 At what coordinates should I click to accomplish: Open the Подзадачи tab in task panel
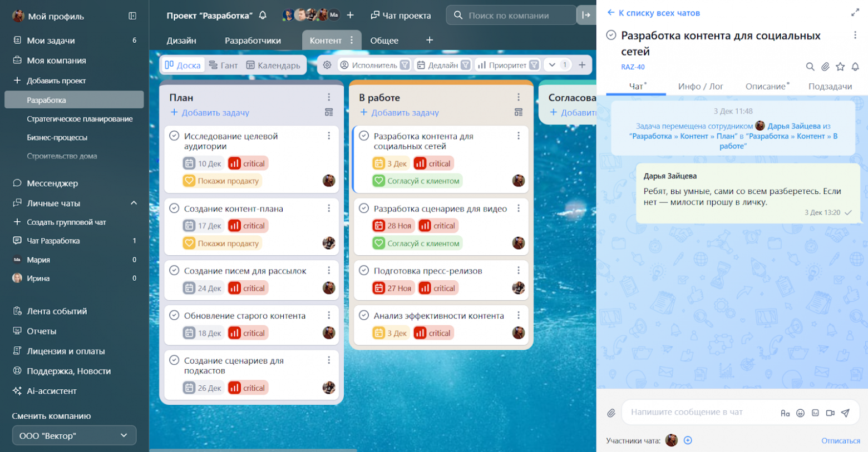[830, 86]
